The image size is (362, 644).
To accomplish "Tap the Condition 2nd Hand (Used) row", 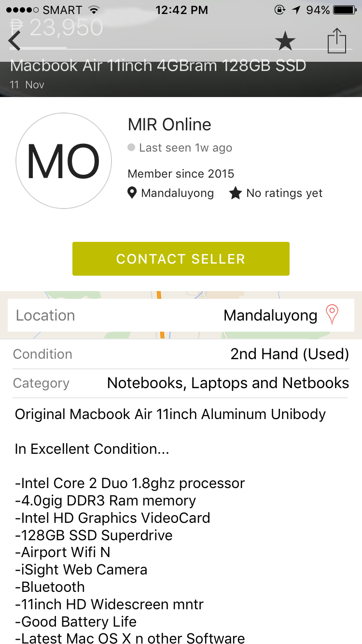I will [x=181, y=354].
